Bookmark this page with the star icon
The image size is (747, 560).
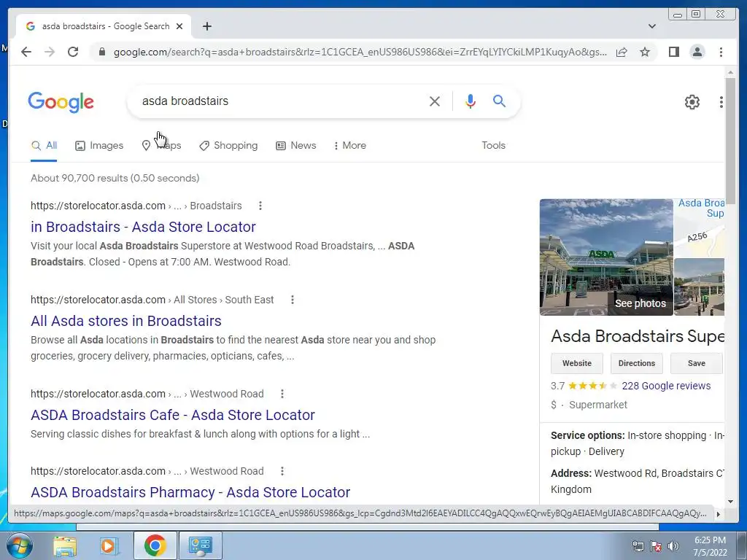[645, 52]
